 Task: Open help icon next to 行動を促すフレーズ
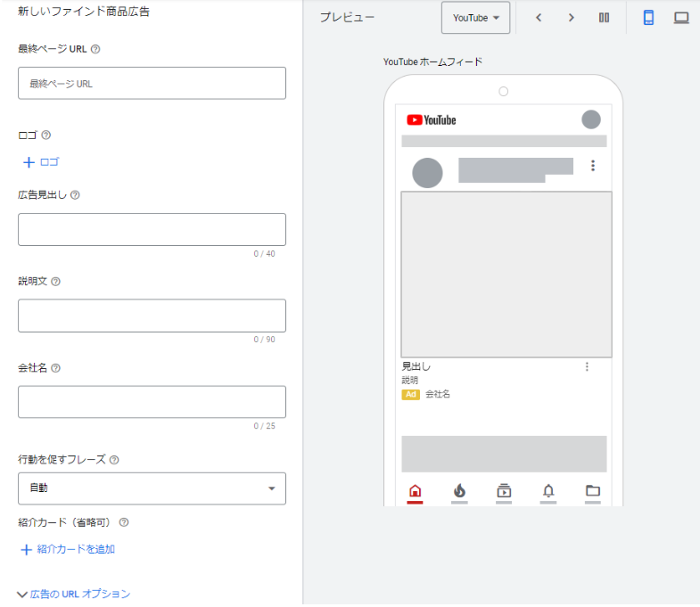tap(114, 460)
